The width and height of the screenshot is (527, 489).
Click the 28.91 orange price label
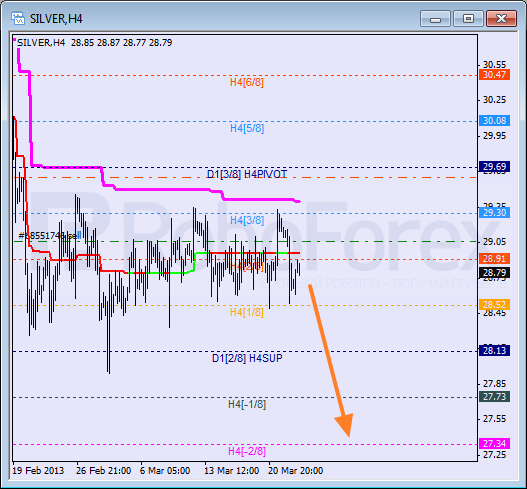click(x=494, y=258)
